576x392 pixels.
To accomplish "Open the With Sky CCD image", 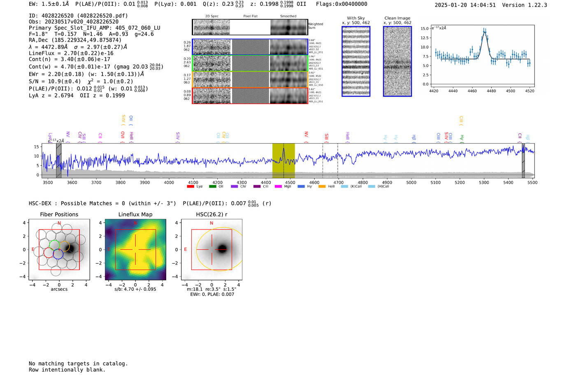I will coord(356,61).
